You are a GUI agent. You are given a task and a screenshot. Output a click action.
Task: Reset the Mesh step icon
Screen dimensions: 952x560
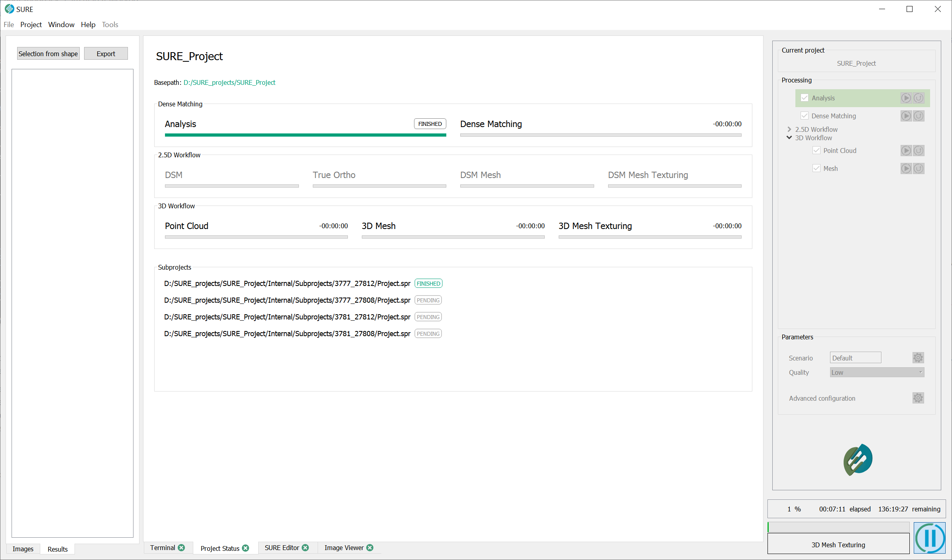point(919,168)
